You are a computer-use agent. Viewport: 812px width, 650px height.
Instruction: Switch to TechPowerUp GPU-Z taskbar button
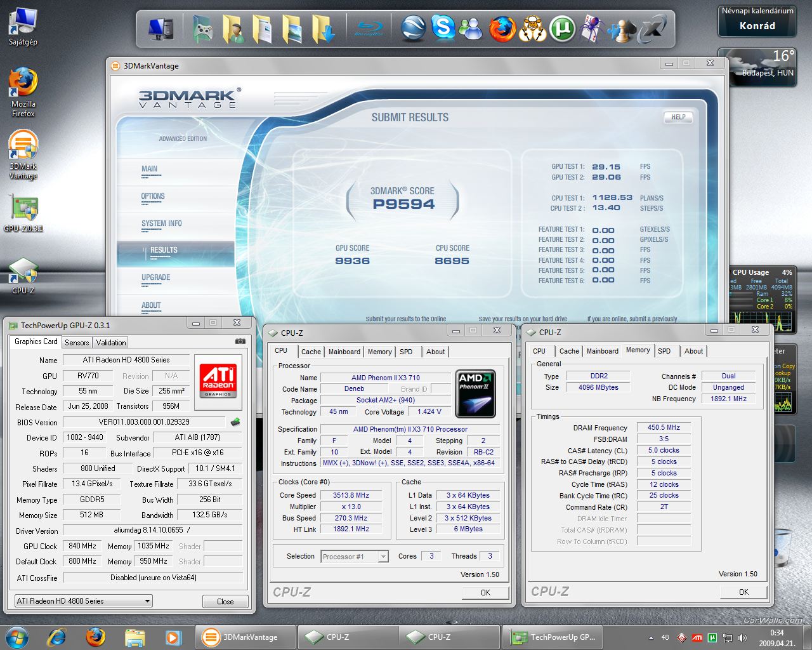(x=554, y=637)
